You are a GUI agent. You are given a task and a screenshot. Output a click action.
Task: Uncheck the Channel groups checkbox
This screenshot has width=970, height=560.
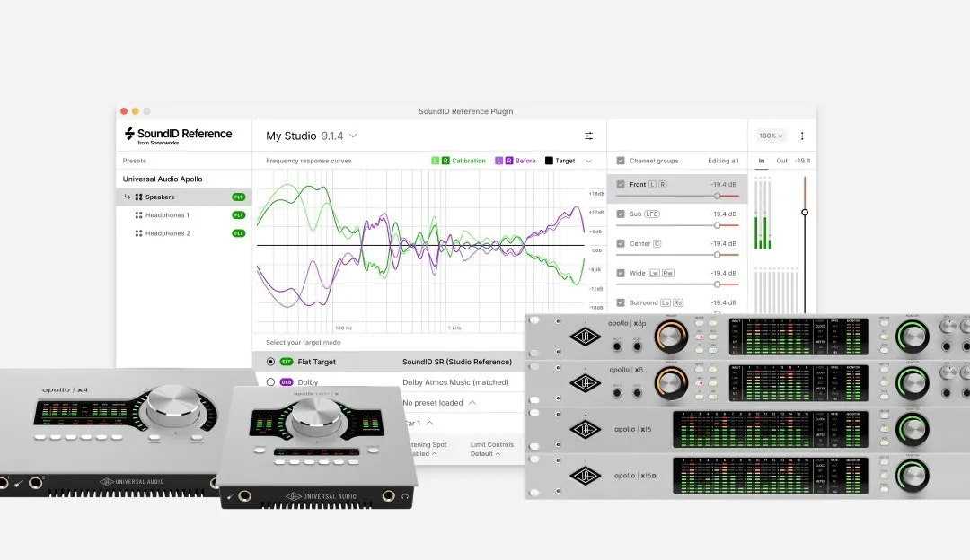(x=621, y=161)
